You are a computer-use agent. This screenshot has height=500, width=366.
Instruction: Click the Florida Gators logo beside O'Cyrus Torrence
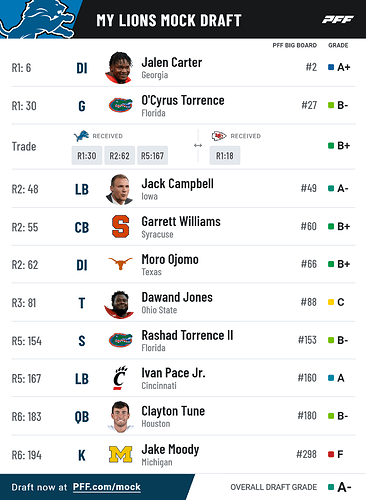120,105
